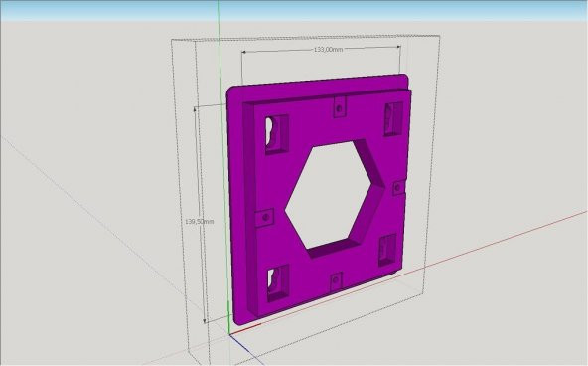
Task: Click the rounded corner of purple backplate
Action: click(404, 78)
